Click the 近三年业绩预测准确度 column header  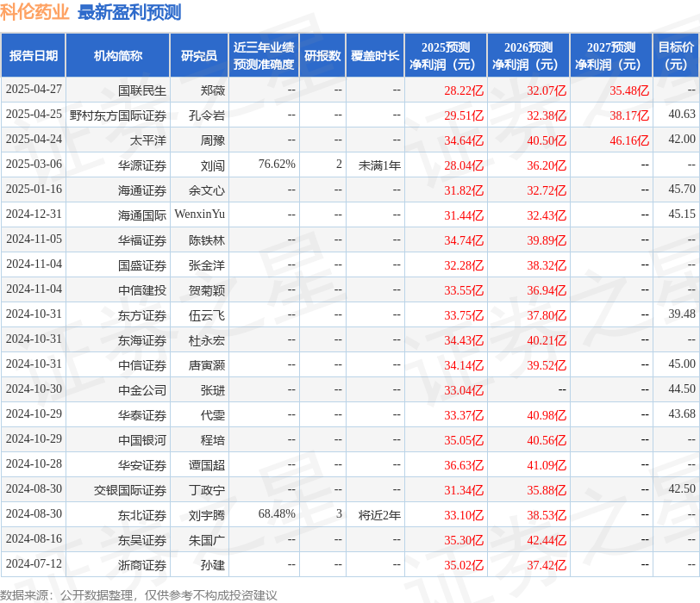(264, 55)
